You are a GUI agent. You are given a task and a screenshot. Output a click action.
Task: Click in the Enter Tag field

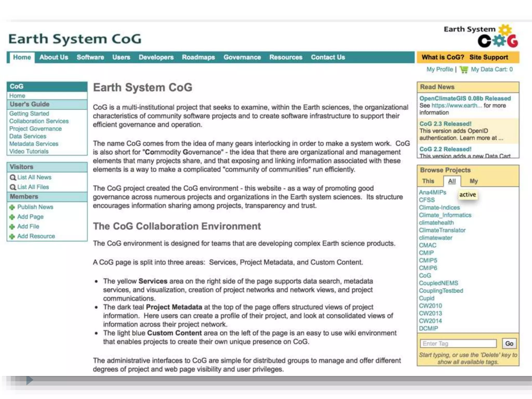458,343
